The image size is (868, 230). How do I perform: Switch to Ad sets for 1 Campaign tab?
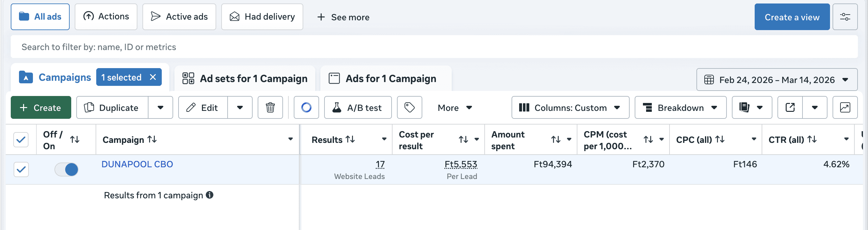click(245, 79)
